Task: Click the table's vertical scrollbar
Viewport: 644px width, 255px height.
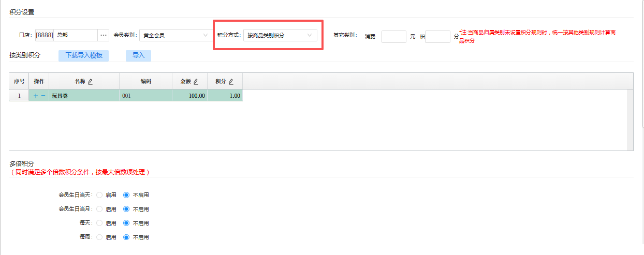Action: click(630, 119)
